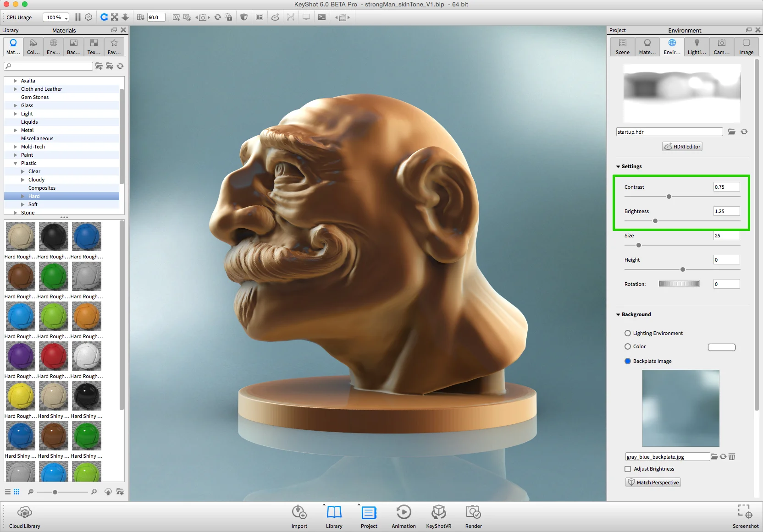Viewport: 763px width, 532px height.
Task: Open the background Color swatch
Action: (722, 347)
